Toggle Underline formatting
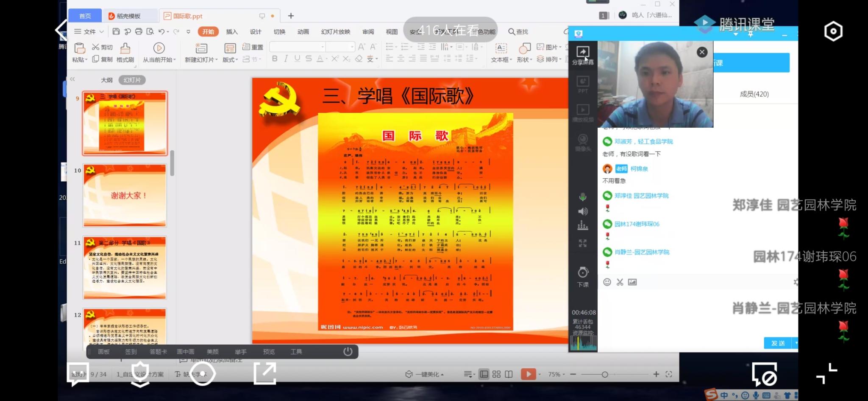 (297, 59)
